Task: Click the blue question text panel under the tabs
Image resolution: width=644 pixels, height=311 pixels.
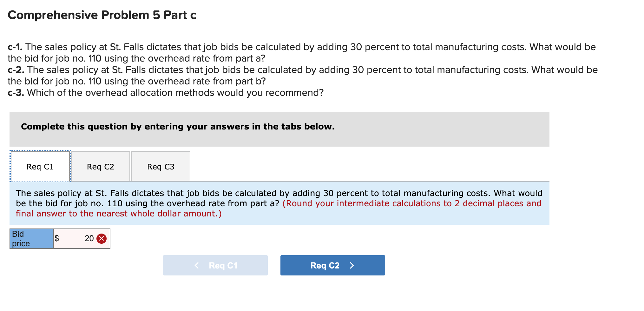Action: coord(279,203)
